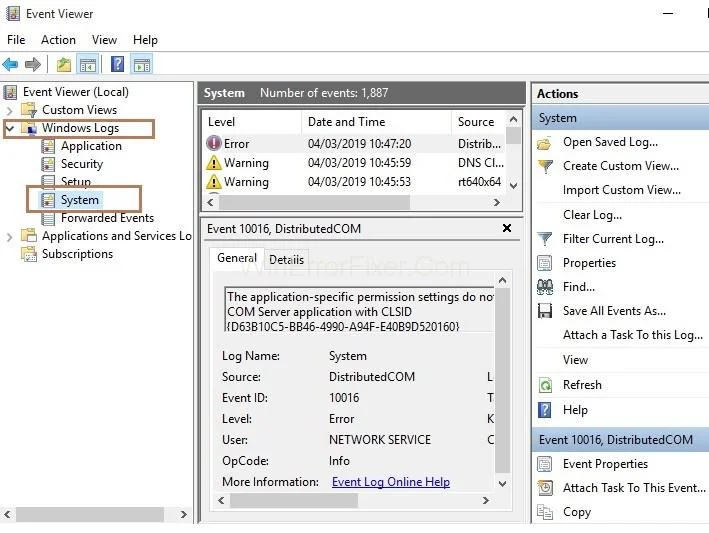Click the blue Help toolbar icon

(118, 65)
